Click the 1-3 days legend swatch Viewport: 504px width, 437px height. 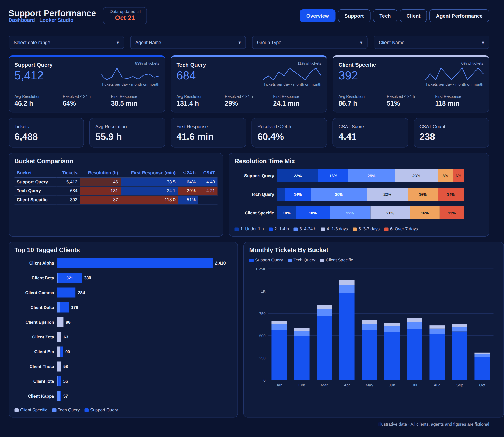[323, 229]
